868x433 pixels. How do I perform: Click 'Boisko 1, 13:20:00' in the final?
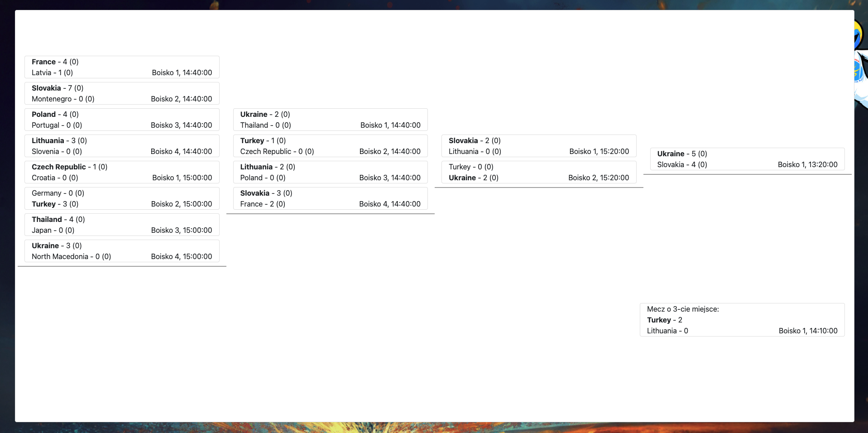pyautogui.click(x=807, y=164)
